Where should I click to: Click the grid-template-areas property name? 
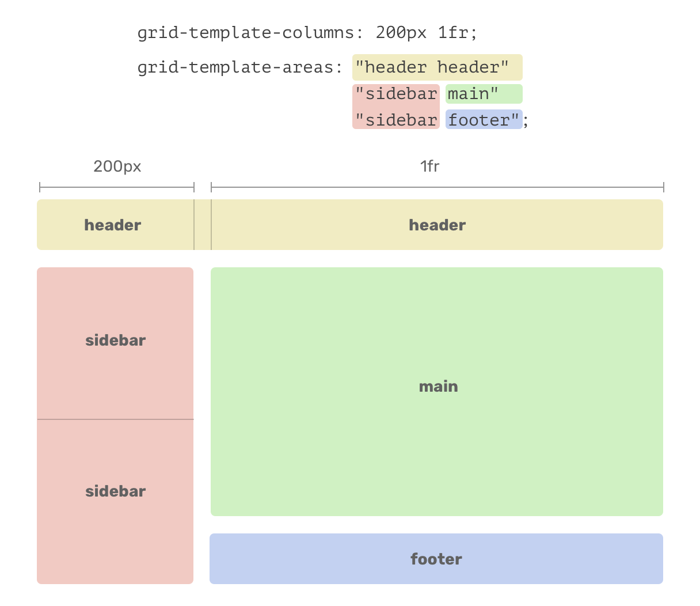click(x=242, y=67)
